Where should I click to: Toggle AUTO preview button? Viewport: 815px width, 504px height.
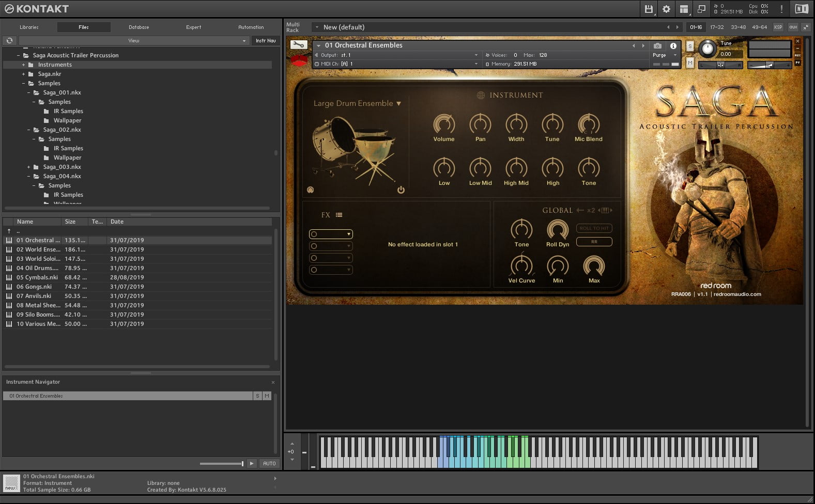tap(269, 463)
